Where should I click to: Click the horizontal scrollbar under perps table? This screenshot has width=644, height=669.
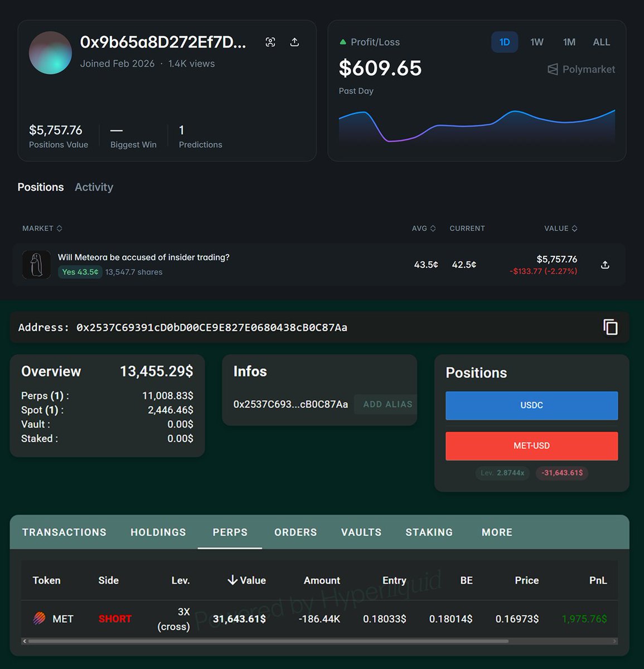point(268,641)
